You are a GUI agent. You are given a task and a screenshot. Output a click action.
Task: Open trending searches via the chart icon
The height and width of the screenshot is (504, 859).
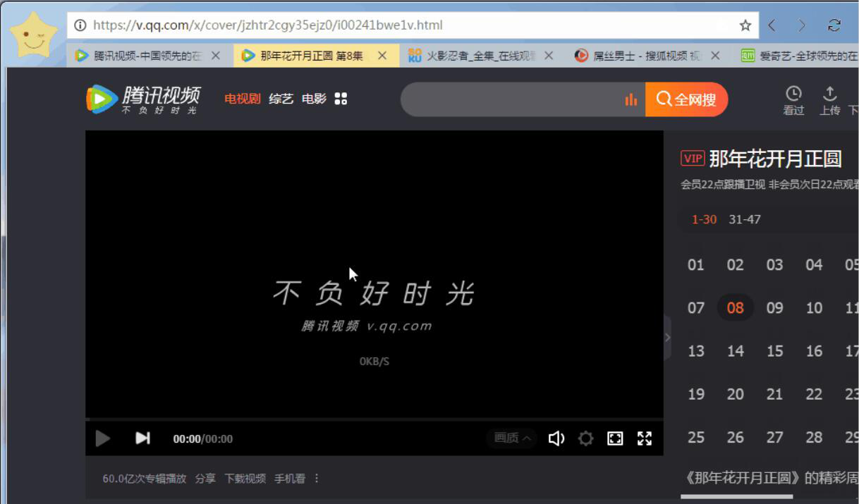pos(630,99)
